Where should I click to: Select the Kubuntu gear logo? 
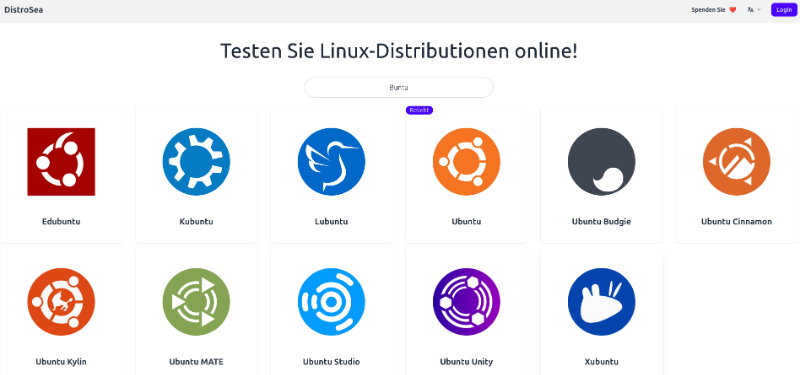tap(196, 162)
